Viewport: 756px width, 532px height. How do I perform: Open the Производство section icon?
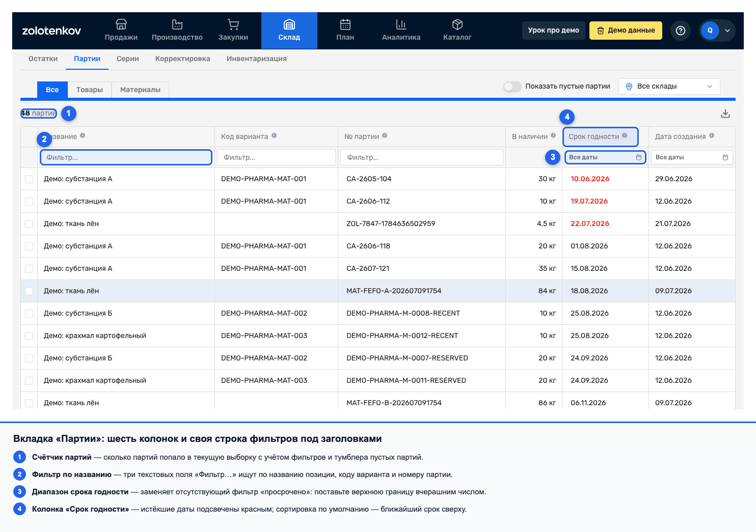pos(177,24)
